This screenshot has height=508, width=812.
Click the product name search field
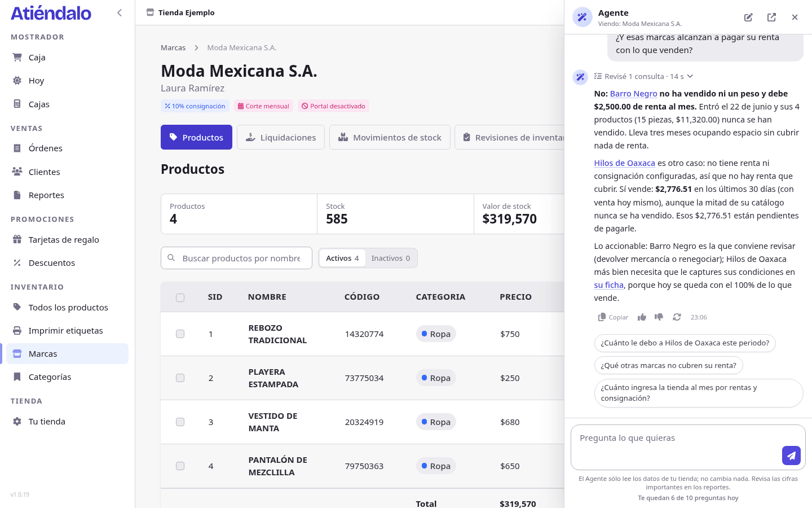pyautogui.click(x=236, y=258)
